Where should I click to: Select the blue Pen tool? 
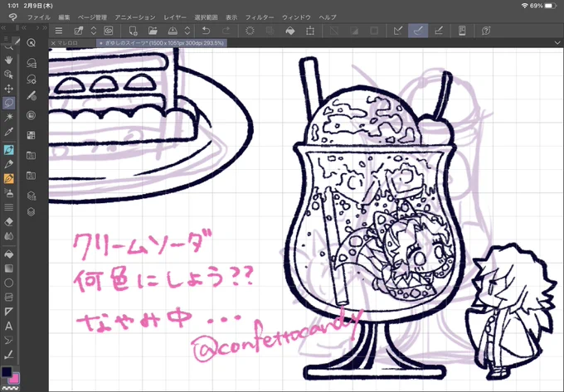8,149
